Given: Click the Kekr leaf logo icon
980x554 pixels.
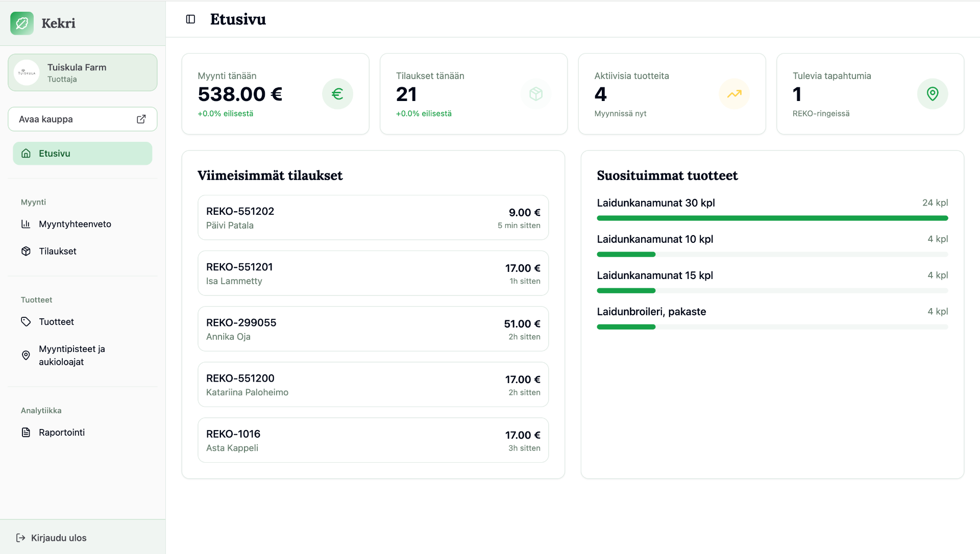Looking at the screenshot, I should pyautogui.click(x=22, y=23).
